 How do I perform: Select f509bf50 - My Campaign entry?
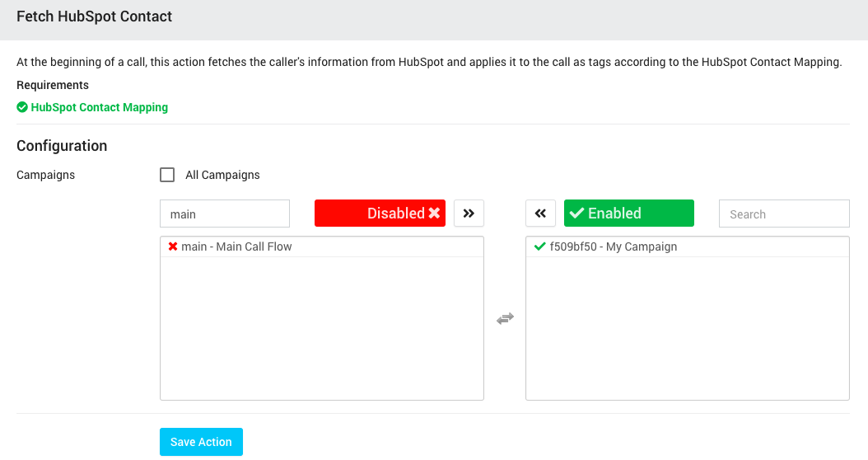[613, 246]
